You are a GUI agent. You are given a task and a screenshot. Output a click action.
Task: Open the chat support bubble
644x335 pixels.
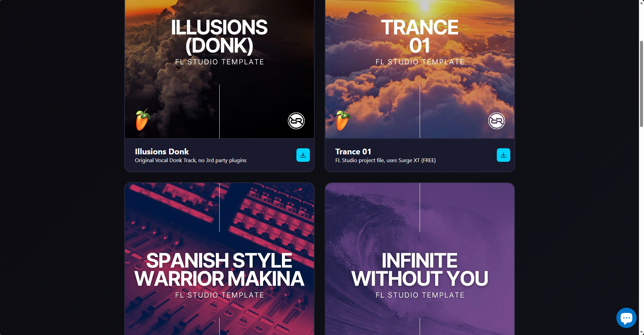[x=626, y=317]
